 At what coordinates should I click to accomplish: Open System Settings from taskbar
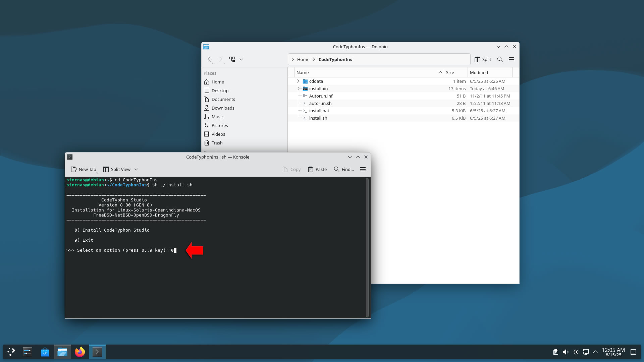pos(28,352)
